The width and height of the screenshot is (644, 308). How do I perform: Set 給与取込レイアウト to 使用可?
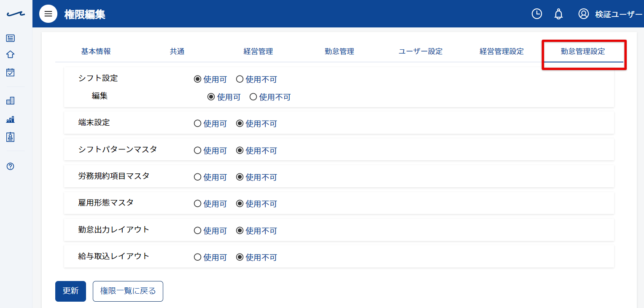coord(197,257)
